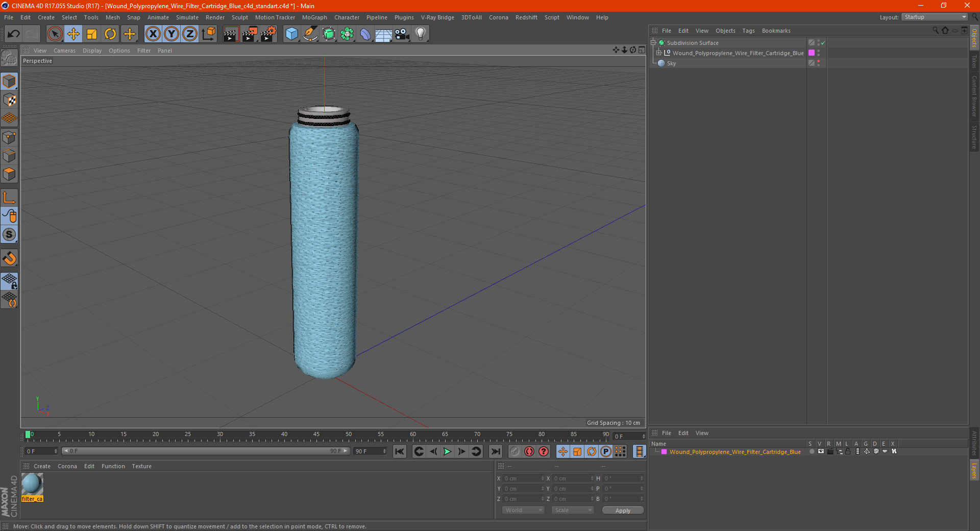
Task: Open the Object Manager Tags menu
Action: click(748, 31)
